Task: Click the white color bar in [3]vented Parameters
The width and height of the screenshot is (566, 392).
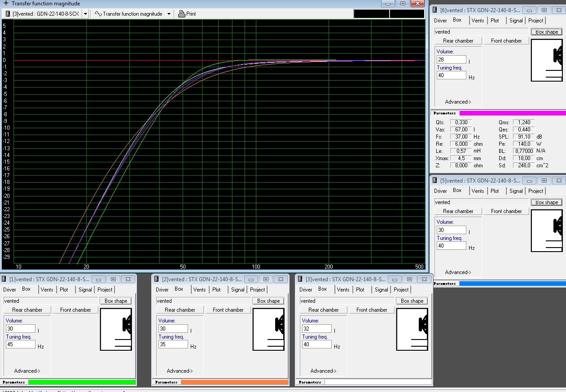Action: 378,382
